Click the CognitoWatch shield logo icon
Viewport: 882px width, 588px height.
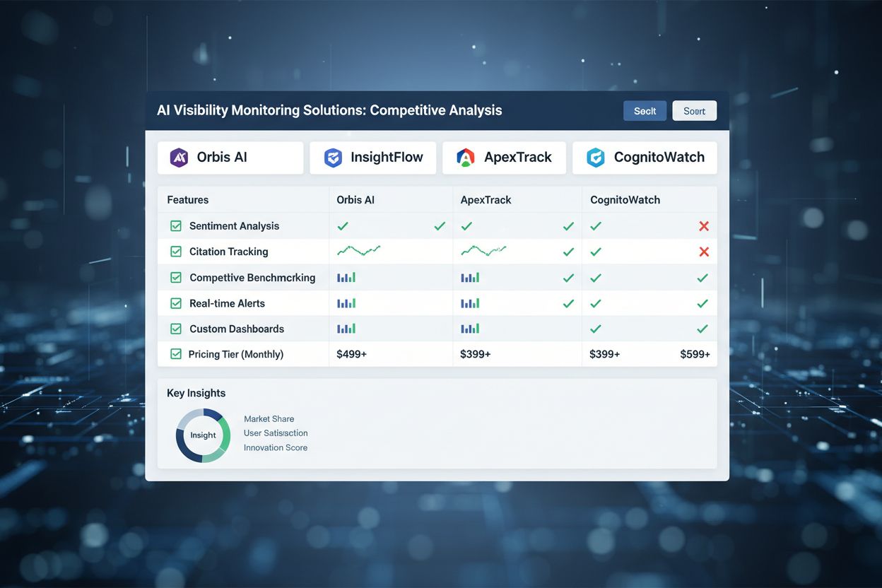[596, 158]
